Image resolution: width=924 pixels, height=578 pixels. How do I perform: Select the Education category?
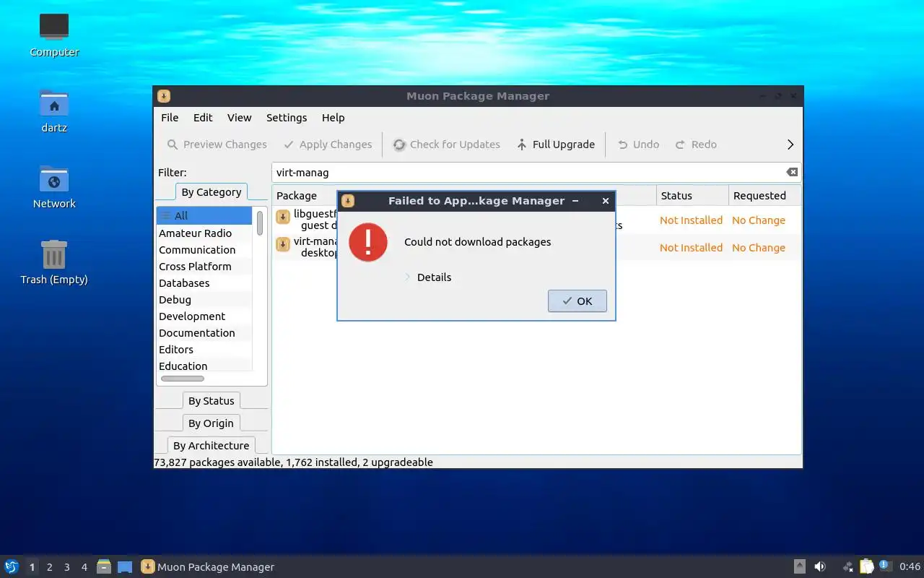204,366
